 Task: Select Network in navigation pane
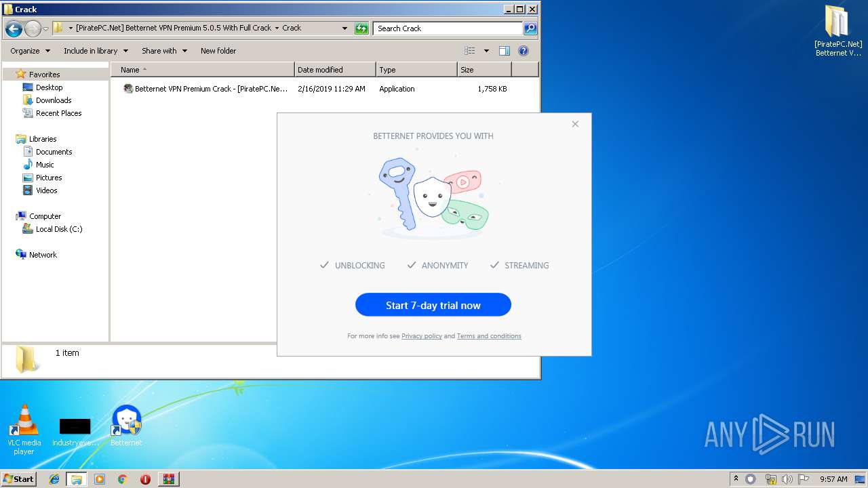click(43, 255)
